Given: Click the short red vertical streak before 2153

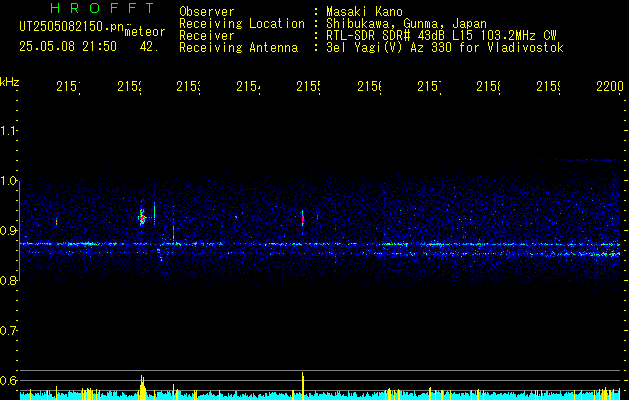Looking at the screenshot, I should (x=173, y=232).
